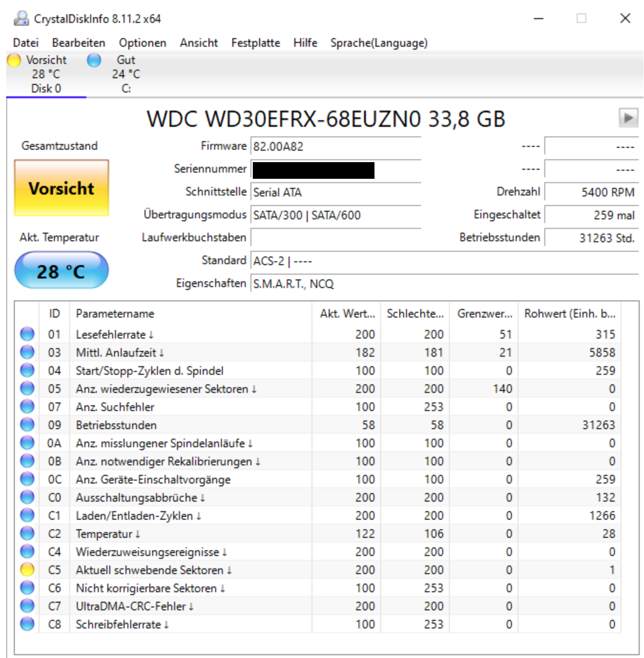Click status icon for misslungener Spindelanläufe row
644x658 pixels.
click(x=27, y=442)
